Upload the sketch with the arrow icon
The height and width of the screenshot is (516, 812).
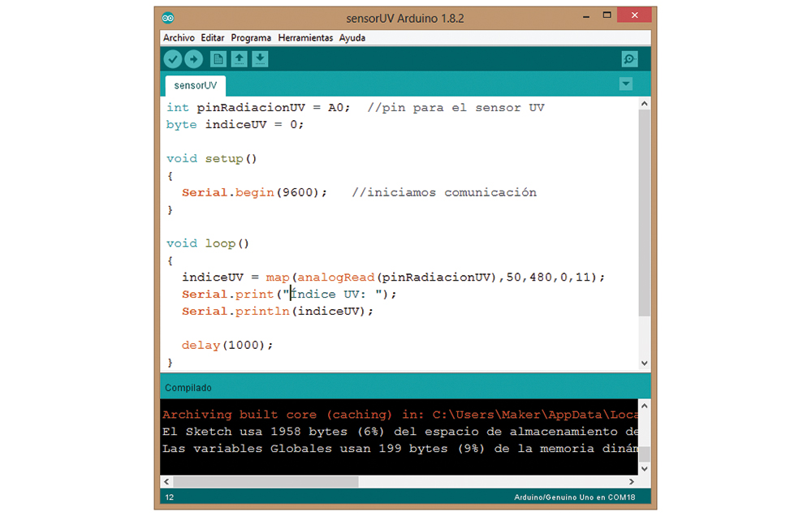(x=193, y=59)
